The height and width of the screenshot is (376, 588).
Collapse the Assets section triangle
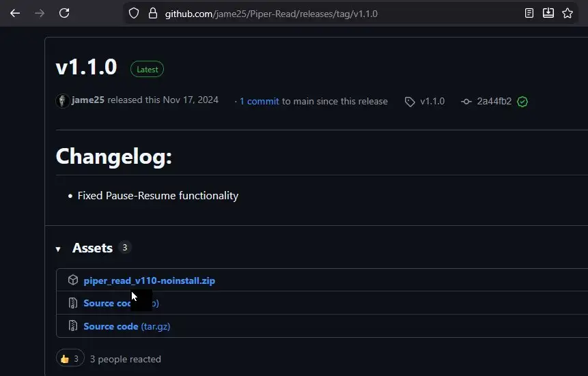click(x=58, y=249)
